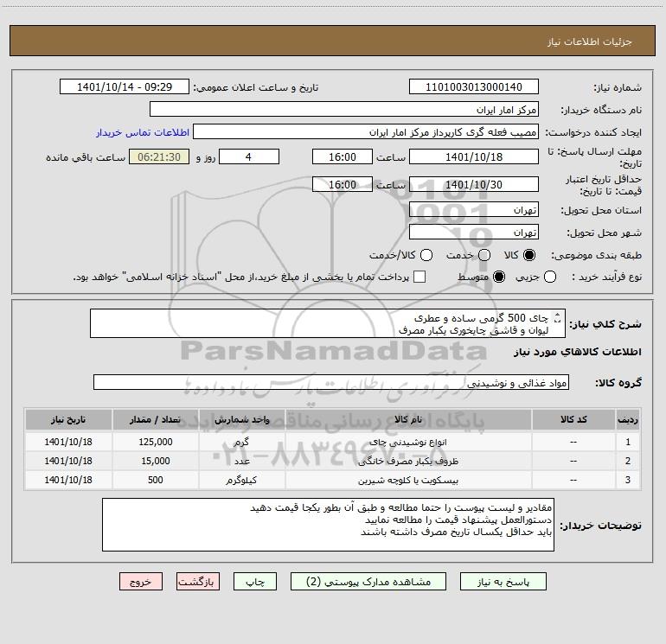Open مشاهده مدارک پیوستی (2) button

click(x=368, y=582)
